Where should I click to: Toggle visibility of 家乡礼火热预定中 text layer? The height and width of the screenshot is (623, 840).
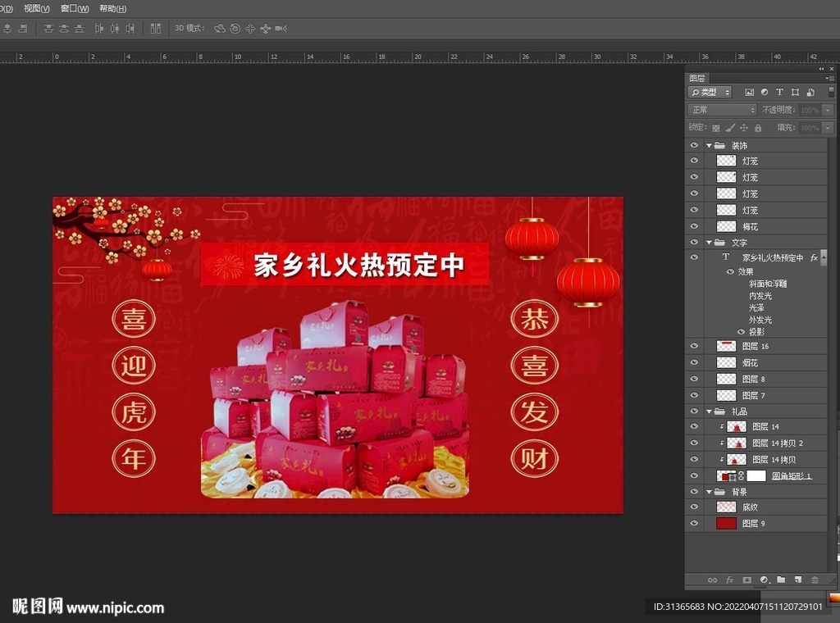coord(694,257)
